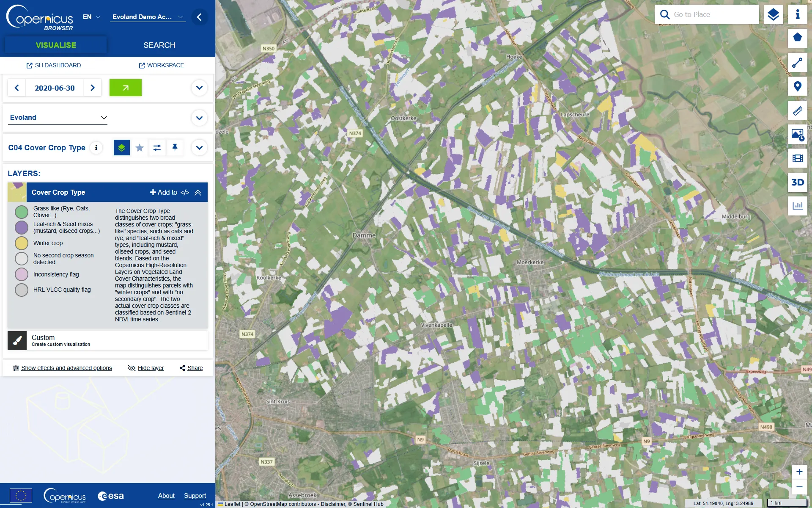Click the purple Leaf-rich legend swatch

(22, 227)
